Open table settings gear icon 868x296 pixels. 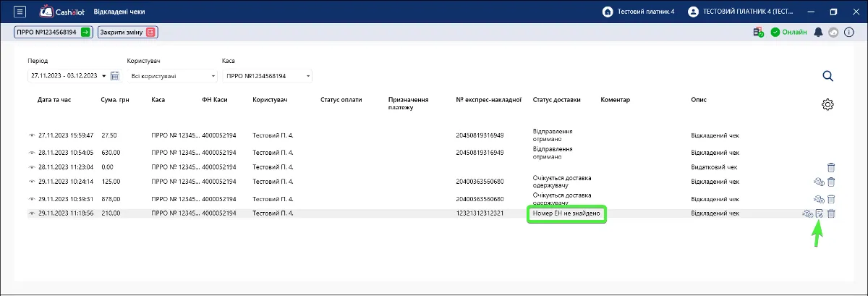(828, 104)
